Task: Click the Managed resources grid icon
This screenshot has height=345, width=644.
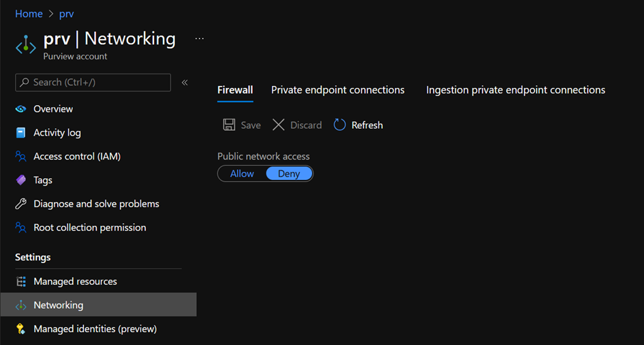Action: [x=21, y=282]
